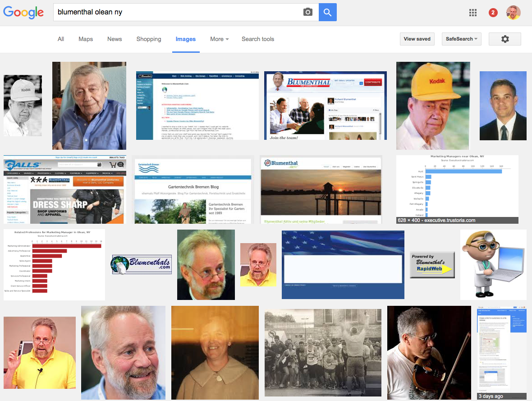532x401 pixels.
Task: Open the man playing violin photo
Action: (x=429, y=353)
